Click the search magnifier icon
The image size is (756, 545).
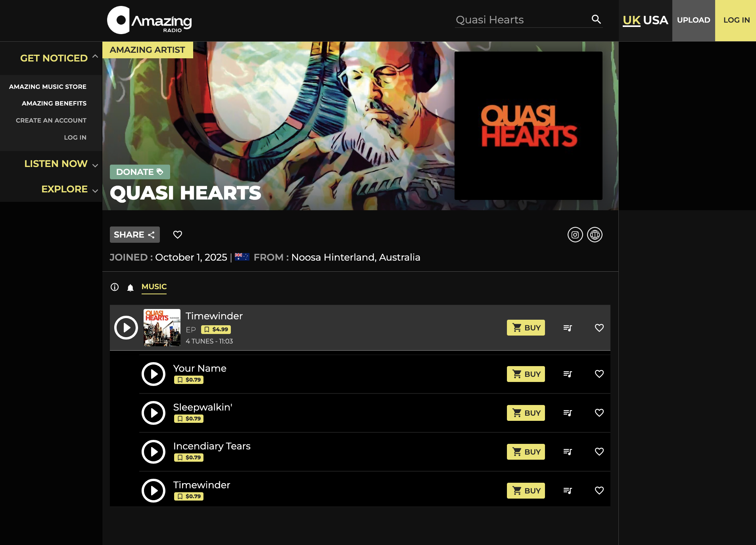tap(596, 19)
